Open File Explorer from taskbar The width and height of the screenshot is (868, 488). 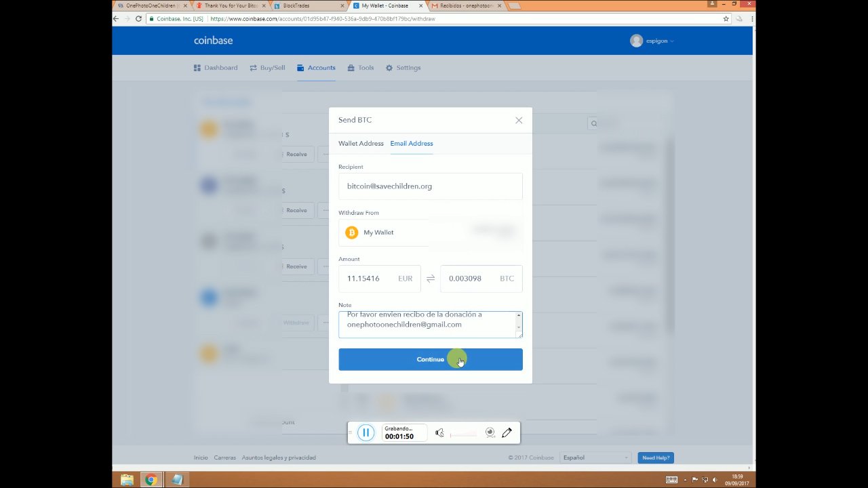[x=127, y=480]
